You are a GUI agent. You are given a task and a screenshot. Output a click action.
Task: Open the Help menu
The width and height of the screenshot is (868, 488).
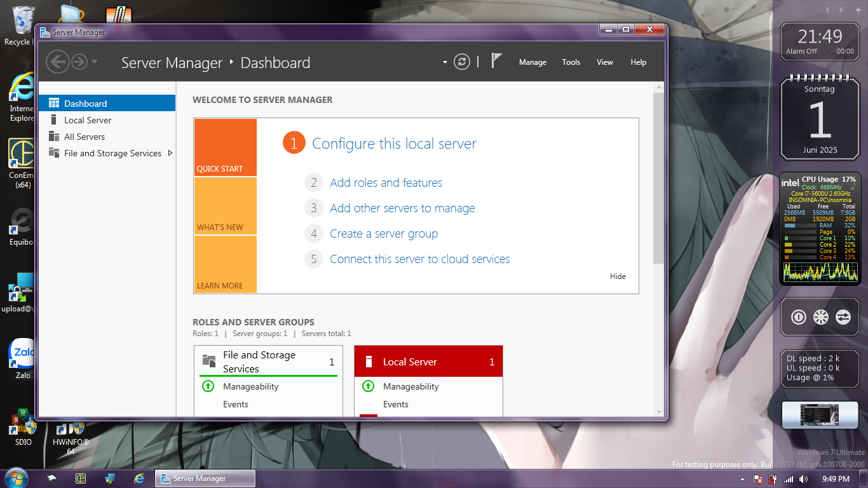(639, 62)
